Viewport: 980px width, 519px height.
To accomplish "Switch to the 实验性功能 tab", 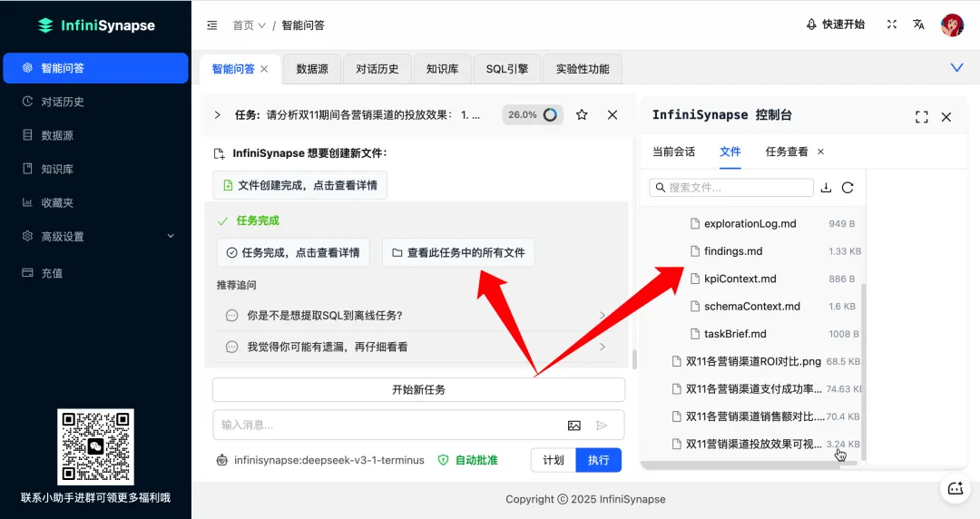I will click(x=583, y=69).
